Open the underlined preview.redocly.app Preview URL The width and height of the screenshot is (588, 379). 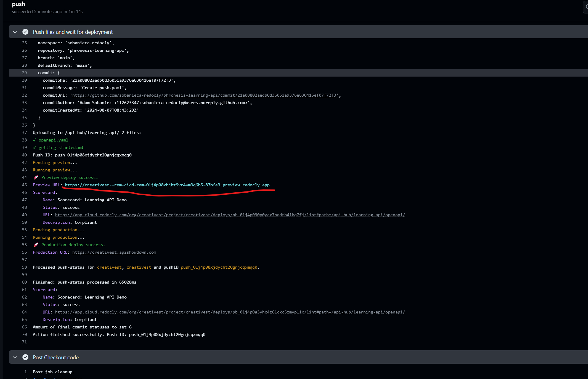click(x=167, y=185)
